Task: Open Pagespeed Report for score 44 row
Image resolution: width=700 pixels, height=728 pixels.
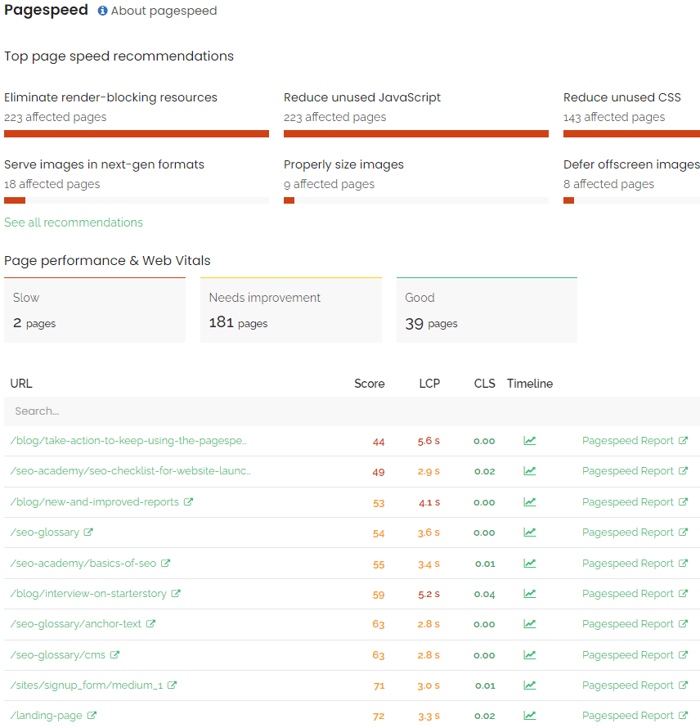Action: tap(635, 441)
